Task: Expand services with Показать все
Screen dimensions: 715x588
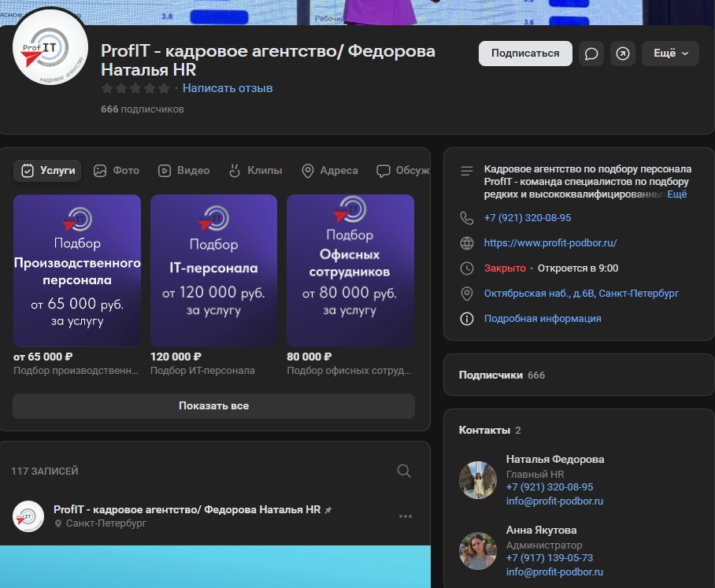Action: 213,406
